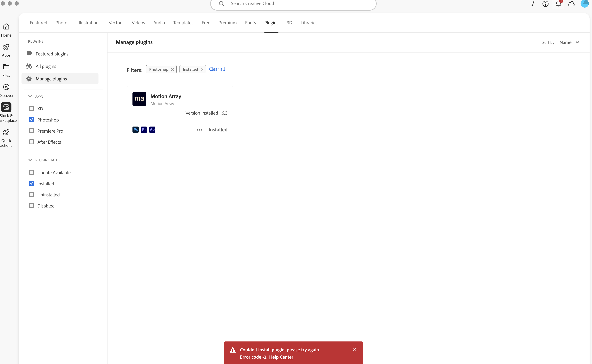Check the Disabled status filter

coord(32,206)
